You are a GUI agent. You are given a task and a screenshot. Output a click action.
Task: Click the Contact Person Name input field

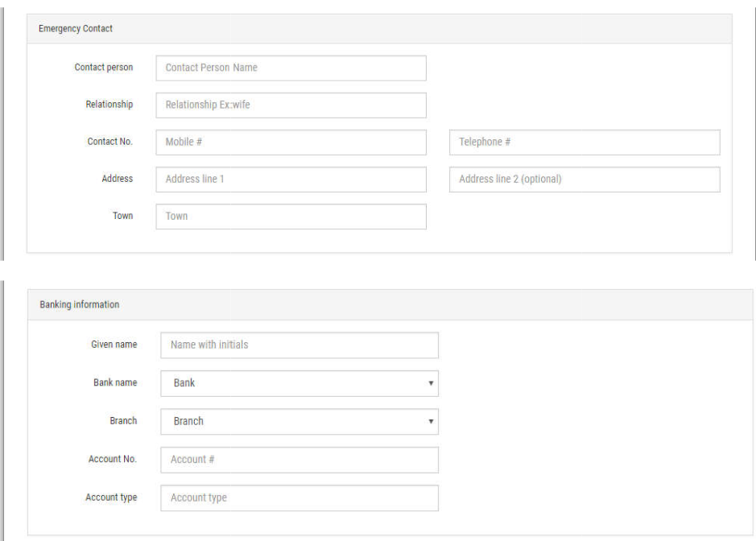click(x=291, y=68)
